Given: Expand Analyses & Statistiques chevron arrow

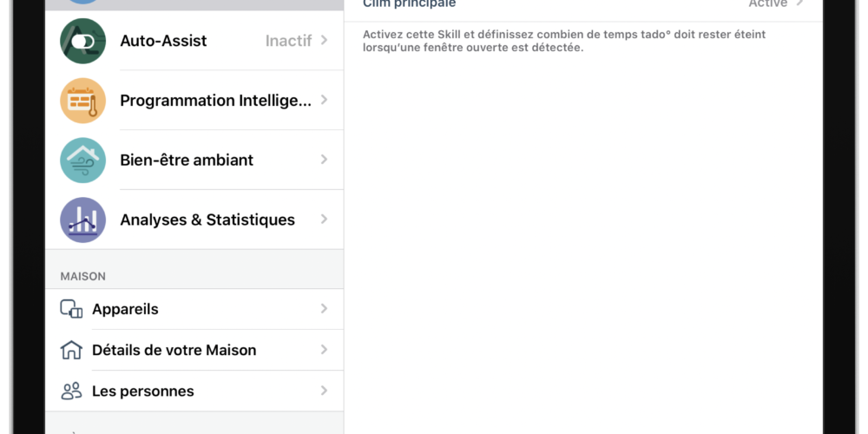Looking at the screenshot, I should point(325,220).
